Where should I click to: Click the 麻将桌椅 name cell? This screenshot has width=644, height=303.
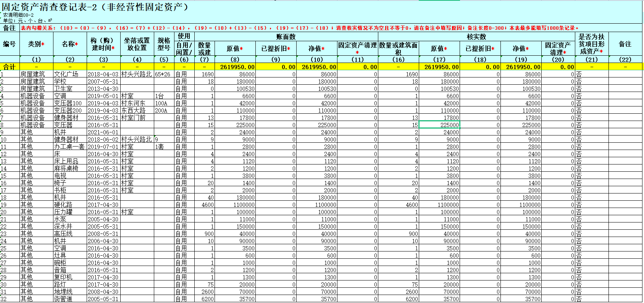tap(70, 168)
